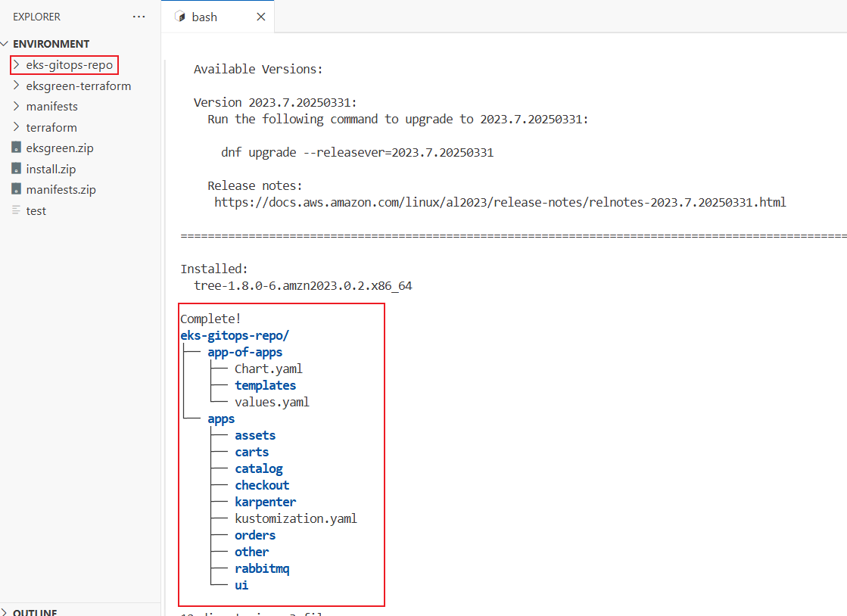This screenshot has width=847, height=616.
Task: Open the manifests.zip file
Action: pos(61,189)
